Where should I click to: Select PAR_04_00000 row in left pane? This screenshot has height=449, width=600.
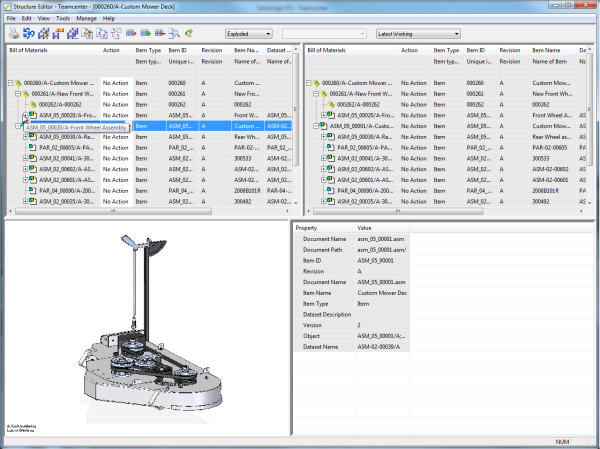(x=65, y=189)
